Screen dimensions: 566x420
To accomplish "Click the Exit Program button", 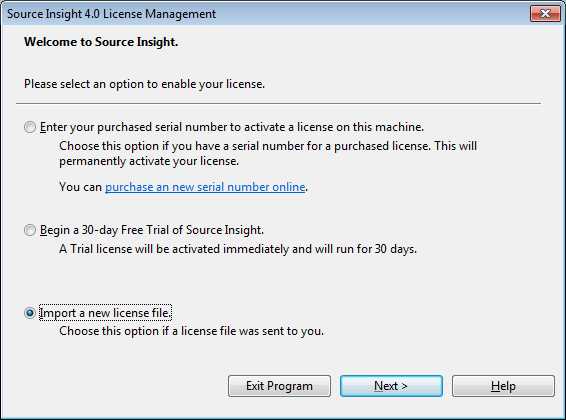I will coord(279,386).
